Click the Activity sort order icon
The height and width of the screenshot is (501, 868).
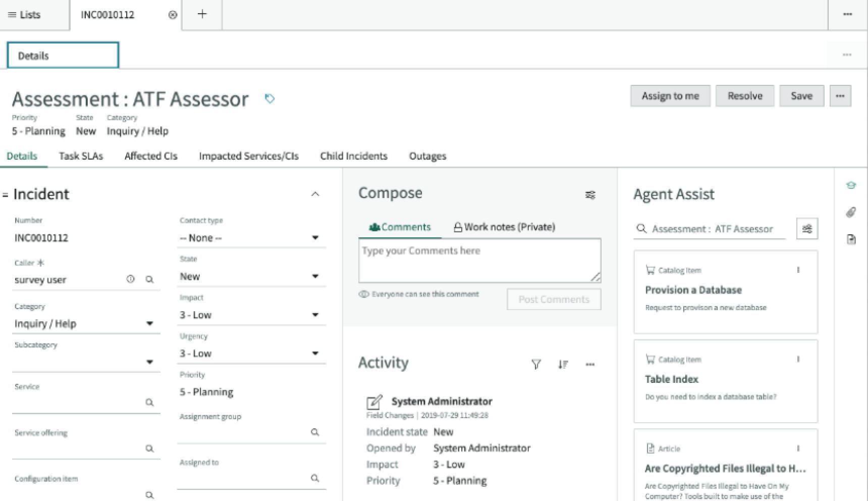point(563,364)
